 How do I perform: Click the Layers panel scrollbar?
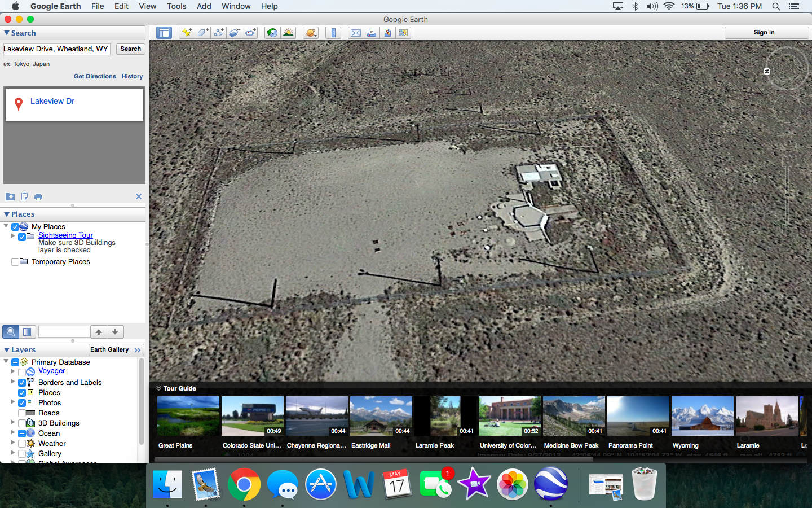coord(141,401)
